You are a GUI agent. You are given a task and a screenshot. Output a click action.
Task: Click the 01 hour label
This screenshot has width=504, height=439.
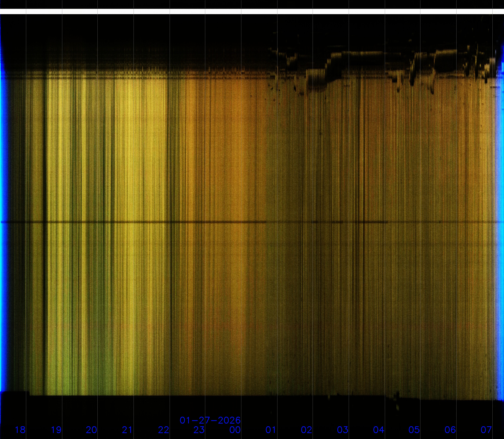271,430
